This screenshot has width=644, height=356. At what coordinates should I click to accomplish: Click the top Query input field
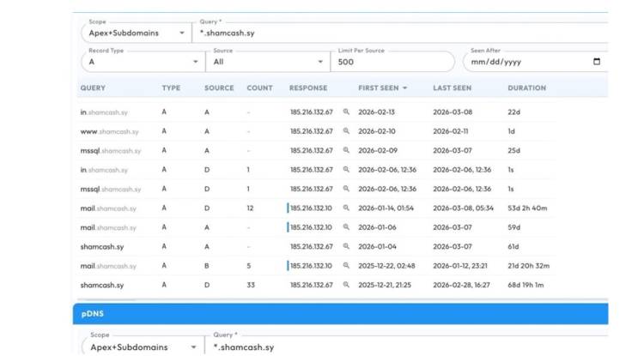point(404,33)
